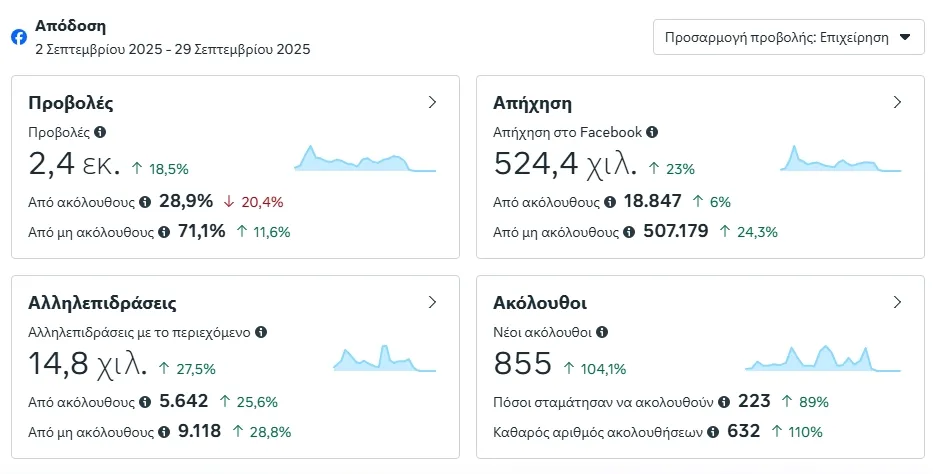Screen dimensions: 933x474
Task: Expand the Προβολές card chevron
Action: click(433, 102)
